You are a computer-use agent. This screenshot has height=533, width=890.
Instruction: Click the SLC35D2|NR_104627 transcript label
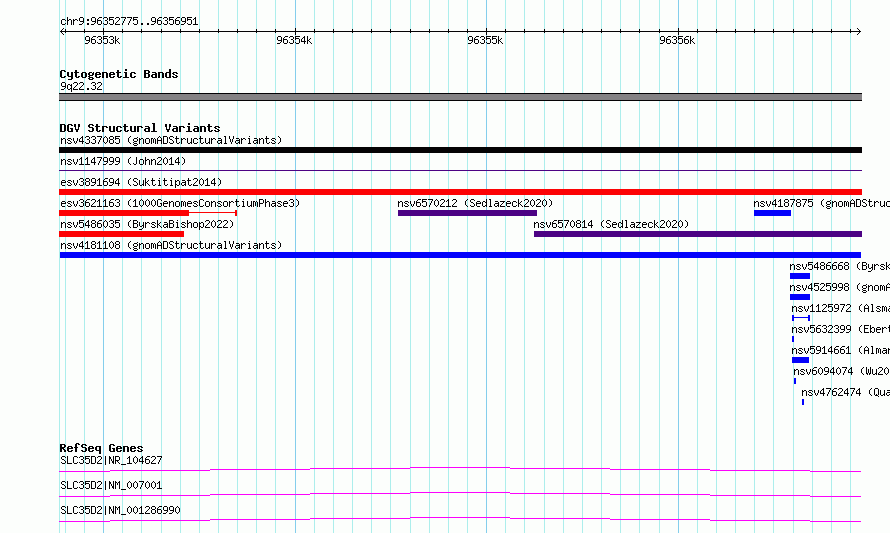111,460
